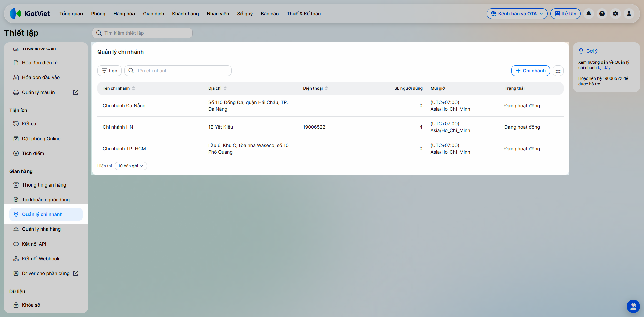Screen dimensions: 644x317
Task: Select Chi nhánh Đà Nẵng row name
Action: pyautogui.click(x=124, y=106)
